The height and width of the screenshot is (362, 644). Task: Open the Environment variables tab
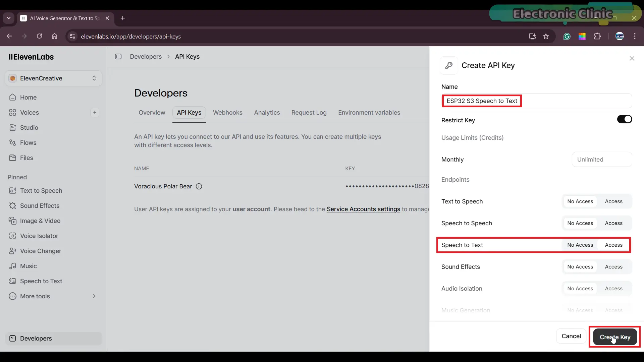[369, 113]
